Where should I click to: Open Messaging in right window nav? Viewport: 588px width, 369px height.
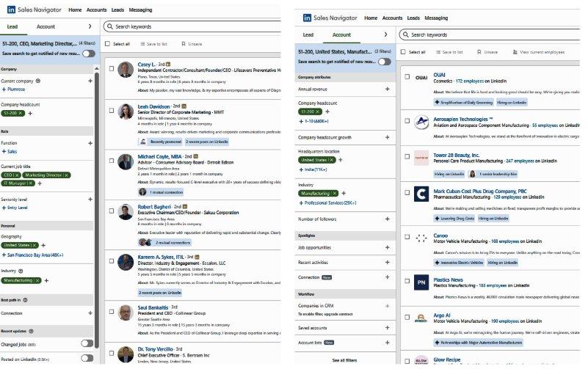(436, 18)
